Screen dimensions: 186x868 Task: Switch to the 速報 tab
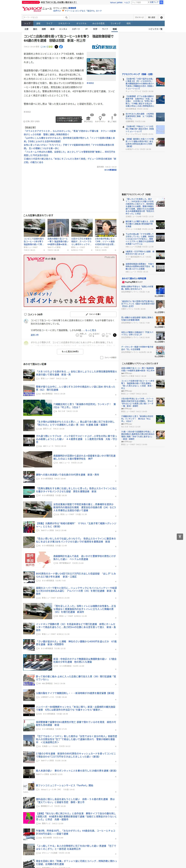coord(38,24)
